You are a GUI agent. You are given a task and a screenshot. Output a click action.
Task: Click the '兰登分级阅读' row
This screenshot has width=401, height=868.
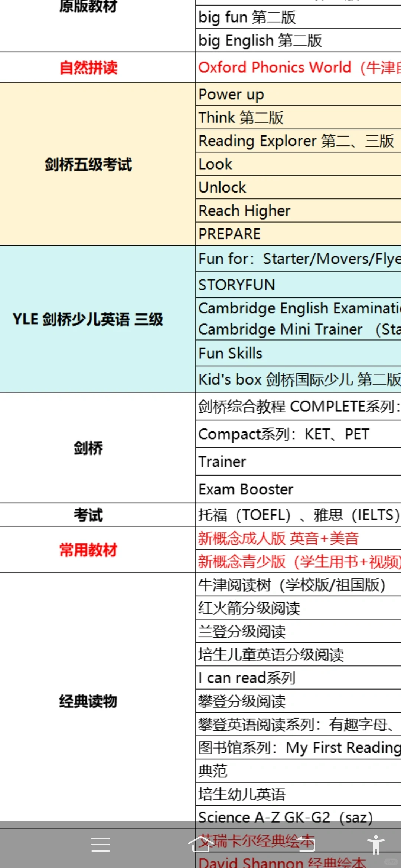coord(299,631)
